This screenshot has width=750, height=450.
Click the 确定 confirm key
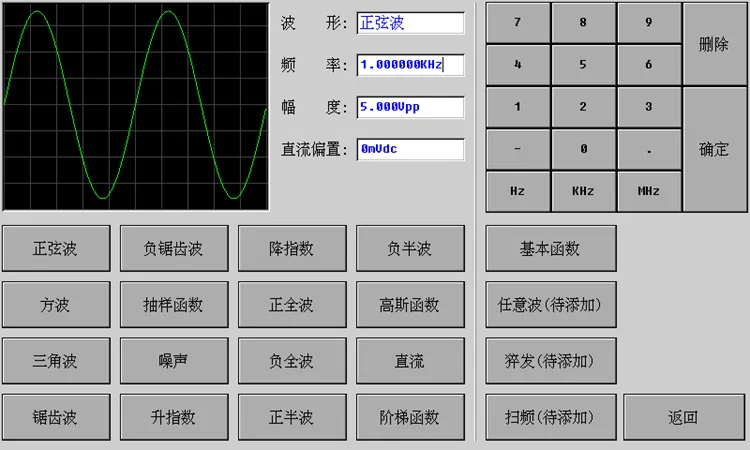pyautogui.click(x=715, y=149)
